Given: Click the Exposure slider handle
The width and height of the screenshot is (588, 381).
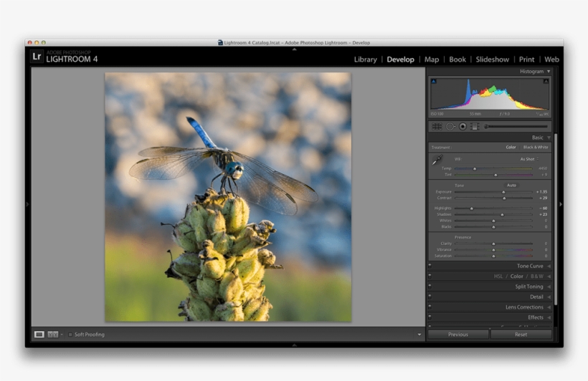Looking at the screenshot, I should 503,192.
